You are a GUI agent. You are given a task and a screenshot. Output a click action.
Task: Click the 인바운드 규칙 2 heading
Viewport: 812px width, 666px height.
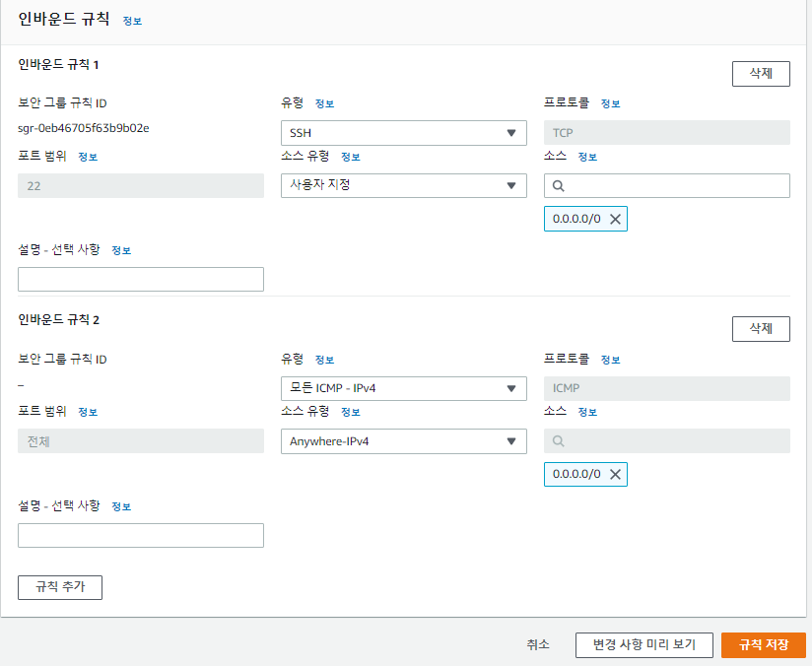58,320
